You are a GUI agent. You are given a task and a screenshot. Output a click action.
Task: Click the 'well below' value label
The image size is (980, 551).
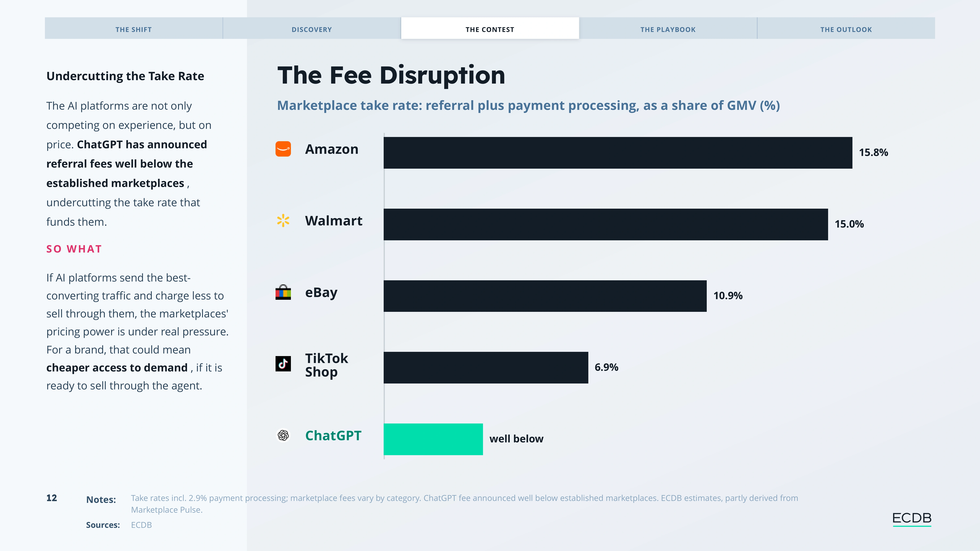click(516, 439)
